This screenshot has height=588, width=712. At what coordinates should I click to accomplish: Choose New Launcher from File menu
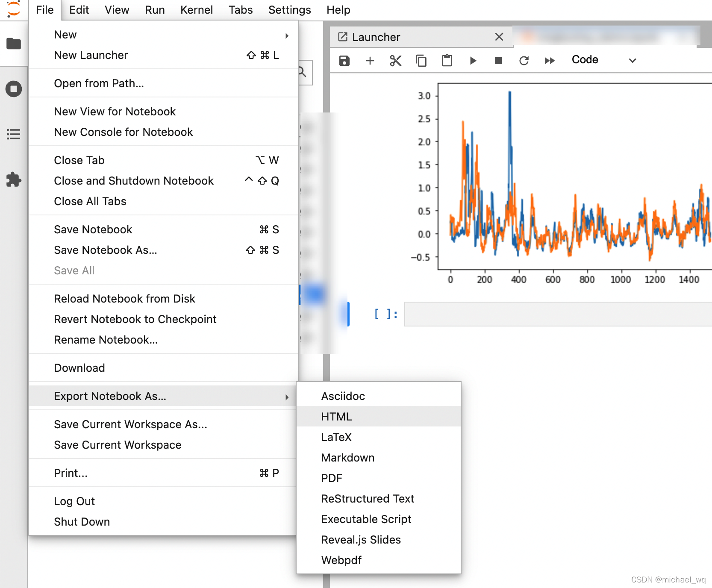pos(163,55)
